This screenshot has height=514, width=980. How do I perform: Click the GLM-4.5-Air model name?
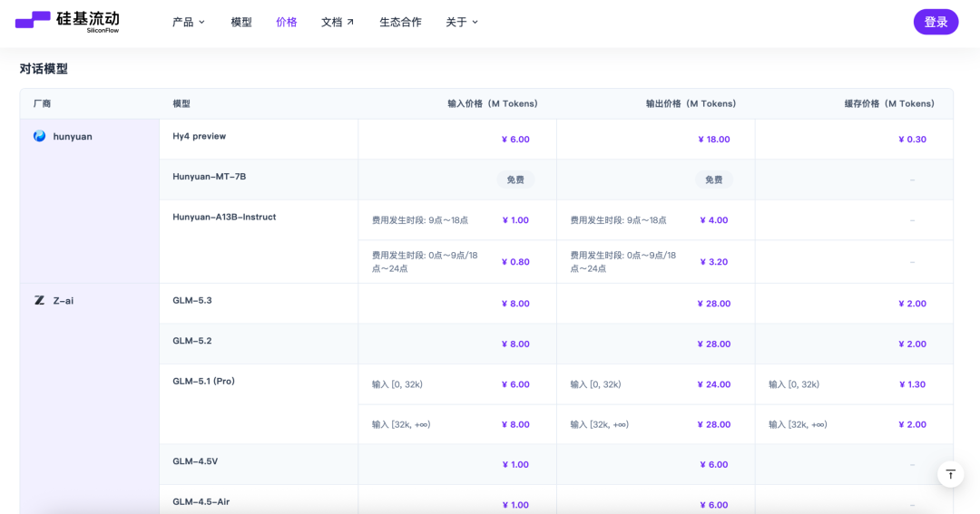click(x=201, y=501)
